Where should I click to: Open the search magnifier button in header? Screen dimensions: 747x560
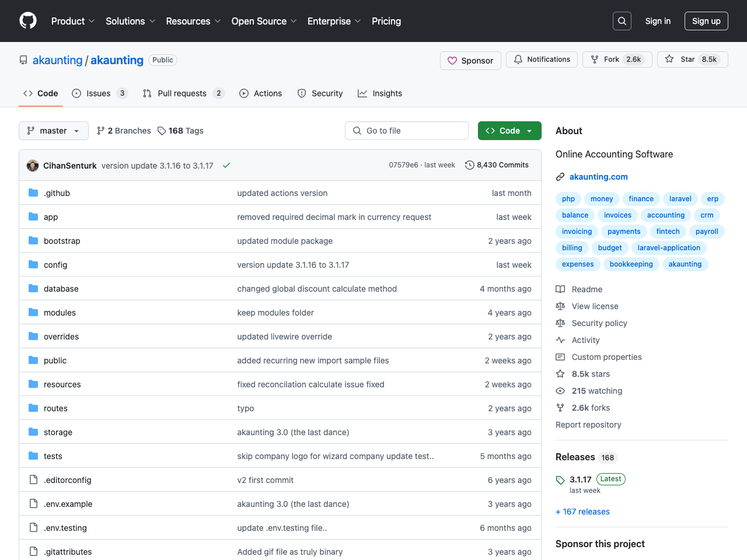[x=622, y=21]
